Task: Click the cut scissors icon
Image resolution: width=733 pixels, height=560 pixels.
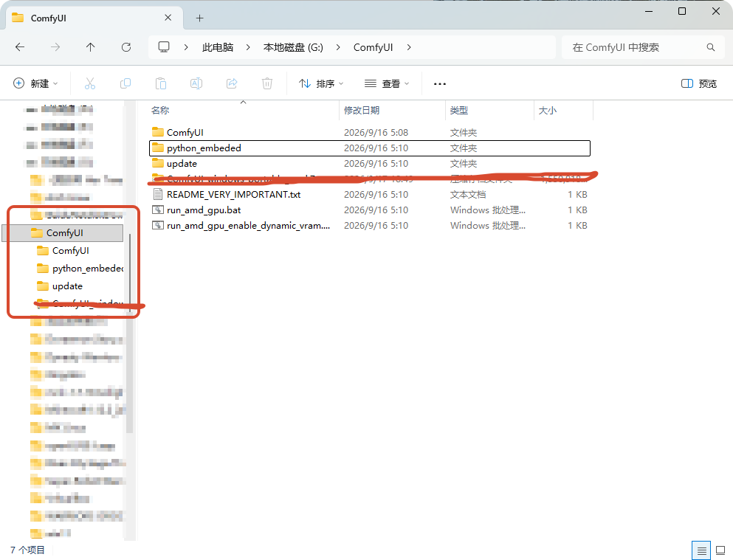Action: pyautogui.click(x=90, y=83)
